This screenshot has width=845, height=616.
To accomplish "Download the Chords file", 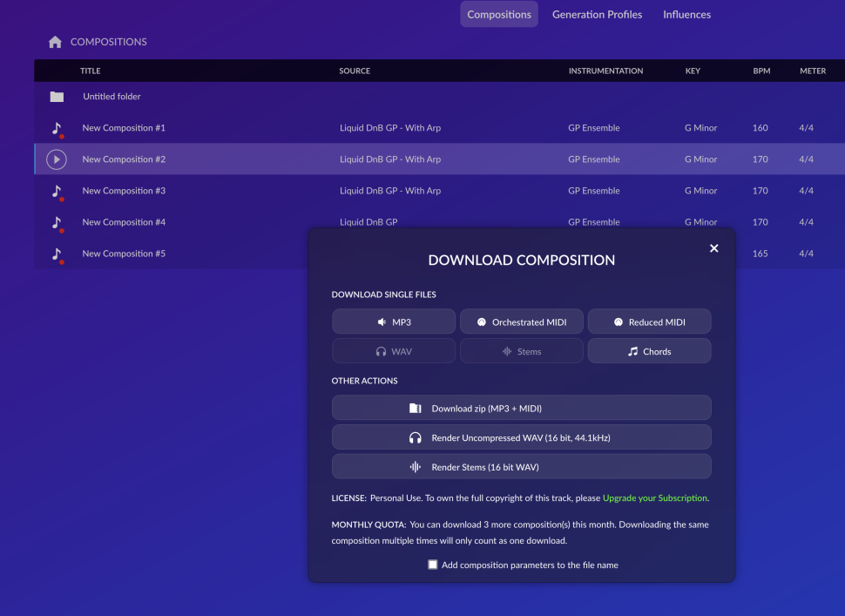I will point(649,351).
